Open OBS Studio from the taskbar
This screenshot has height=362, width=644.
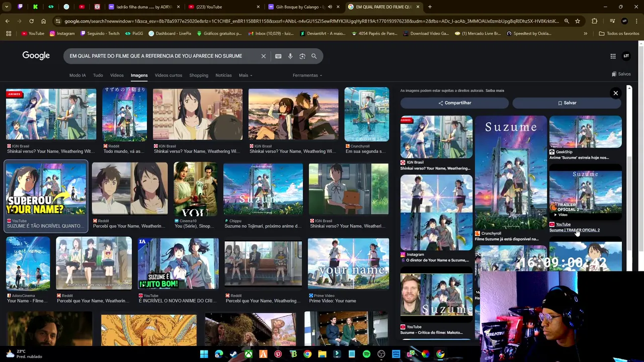point(381,354)
